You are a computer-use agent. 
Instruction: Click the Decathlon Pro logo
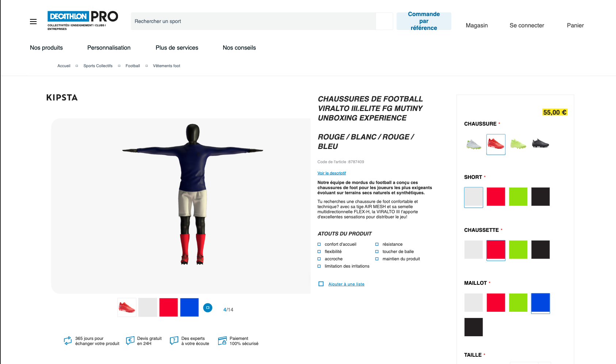pyautogui.click(x=83, y=20)
